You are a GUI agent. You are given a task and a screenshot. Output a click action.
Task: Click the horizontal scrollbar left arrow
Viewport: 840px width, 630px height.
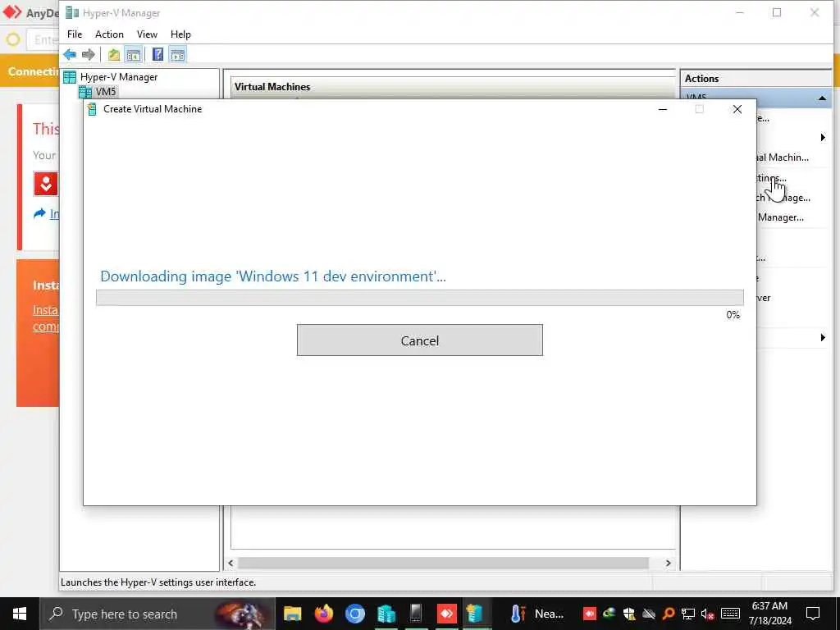(231, 563)
